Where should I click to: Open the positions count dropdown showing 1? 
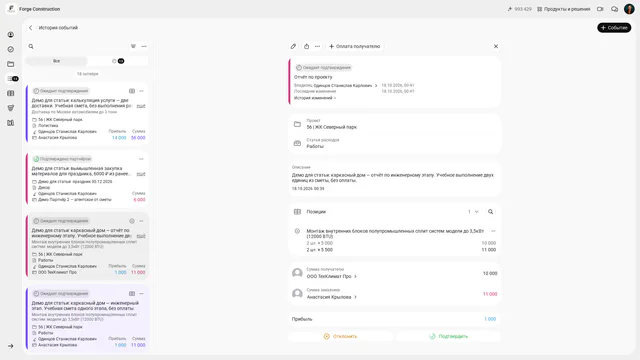(x=473, y=212)
